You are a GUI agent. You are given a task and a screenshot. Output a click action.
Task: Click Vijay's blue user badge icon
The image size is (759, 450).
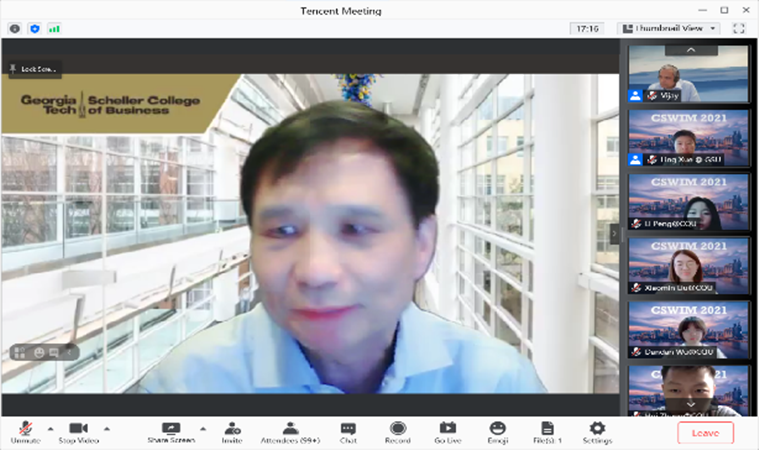[x=636, y=95]
